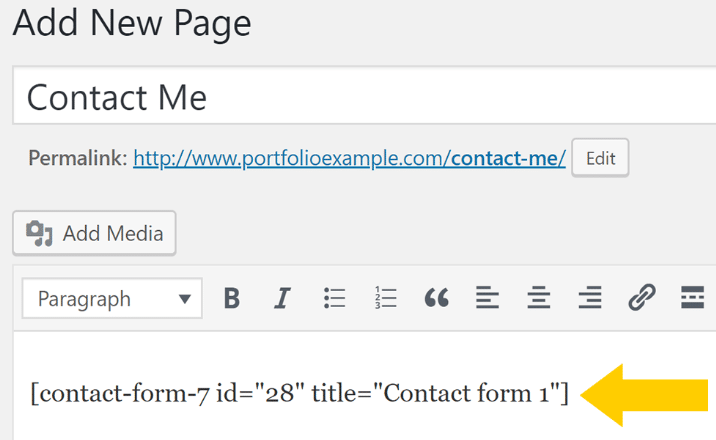Viewport: 716px width, 440px height.
Task: Click the Paragraph dropdown arrow
Action: [185, 299]
